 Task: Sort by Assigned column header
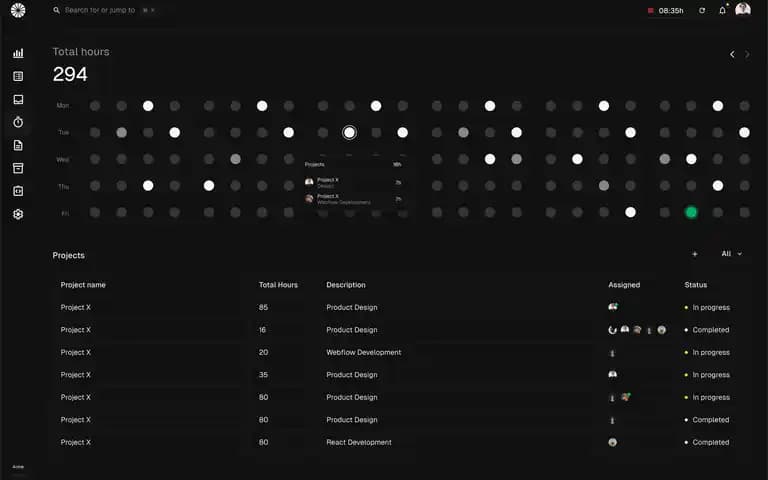click(x=624, y=285)
